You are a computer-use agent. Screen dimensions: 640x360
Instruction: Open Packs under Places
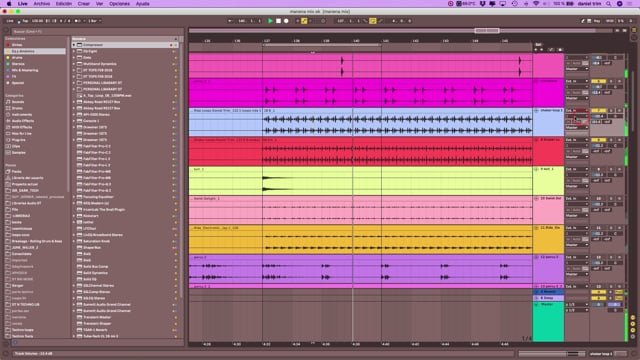click(16, 171)
